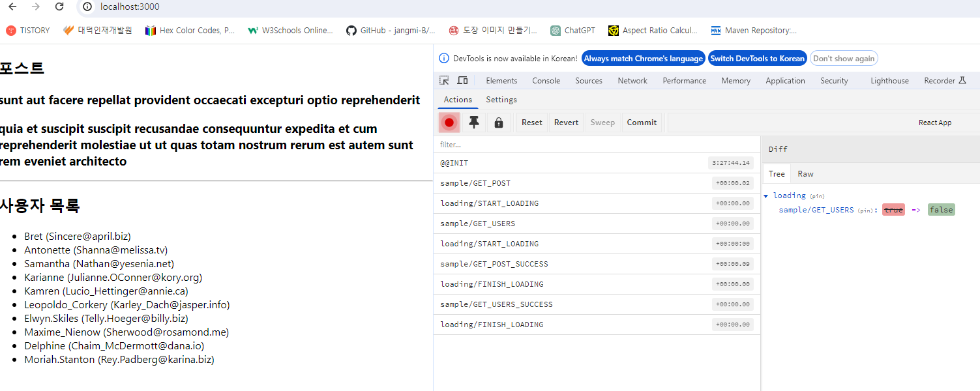980x391 pixels.
Task: Click the Diff panel header
Action: click(870, 149)
